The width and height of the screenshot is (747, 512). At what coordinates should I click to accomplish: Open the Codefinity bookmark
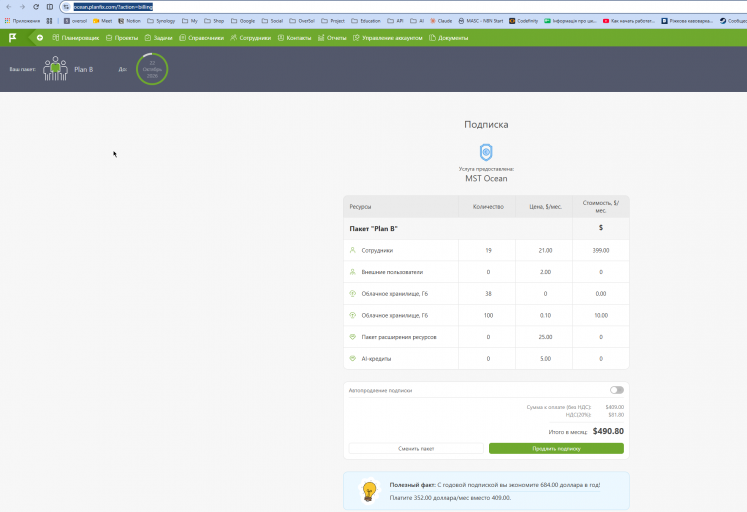(524, 21)
